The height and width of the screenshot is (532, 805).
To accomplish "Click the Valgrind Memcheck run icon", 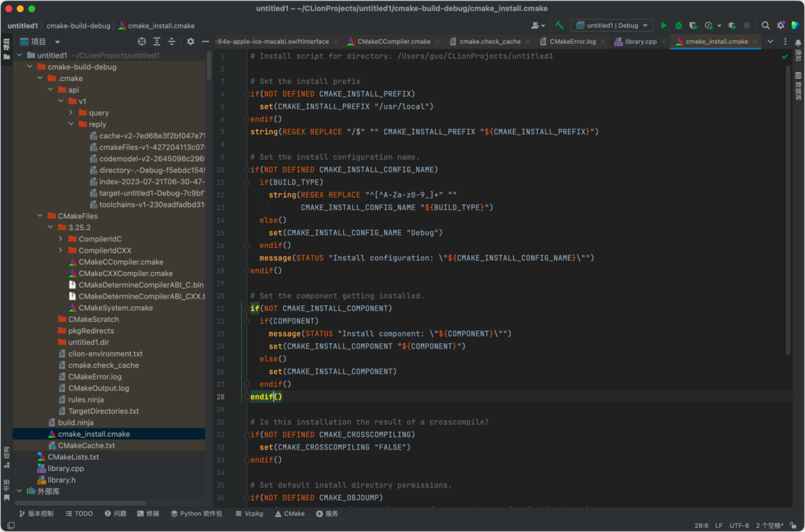I will (x=732, y=25).
